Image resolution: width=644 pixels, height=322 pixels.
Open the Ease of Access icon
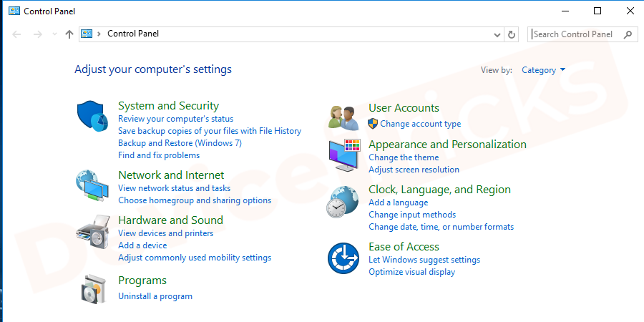click(343, 258)
